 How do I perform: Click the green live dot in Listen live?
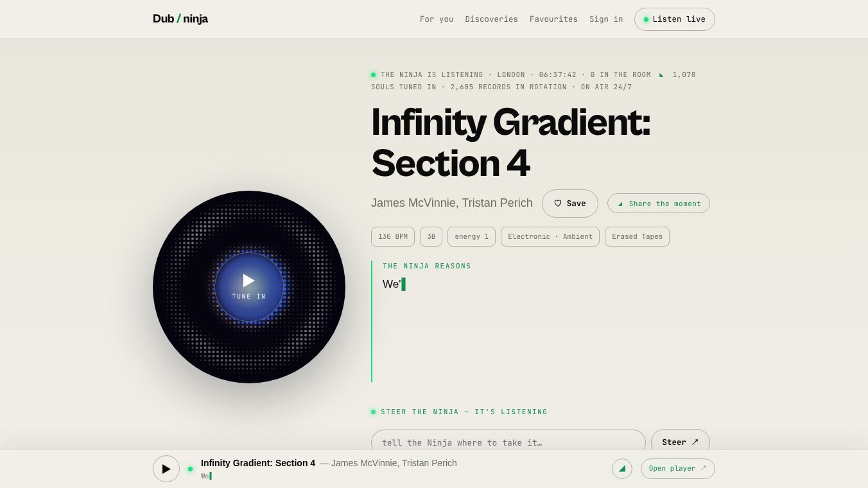point(646,19)
